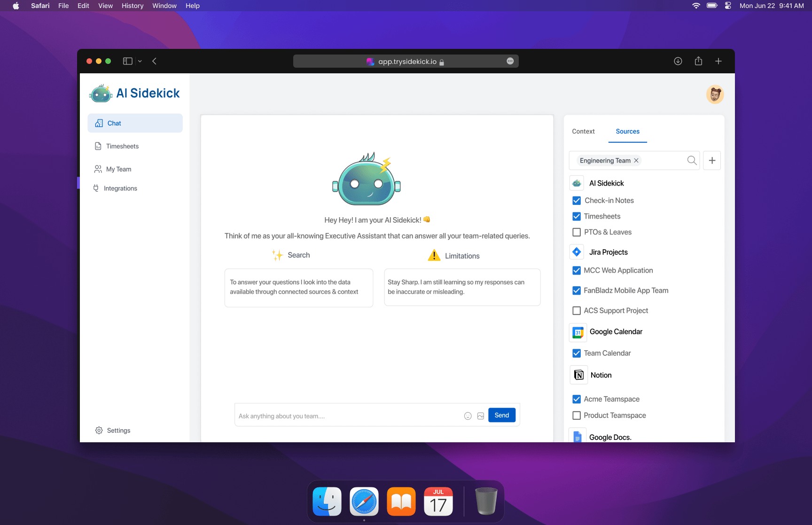Open the Window menu
The height and width of the screenshot is (525, 812).
(x=164, y=6)
